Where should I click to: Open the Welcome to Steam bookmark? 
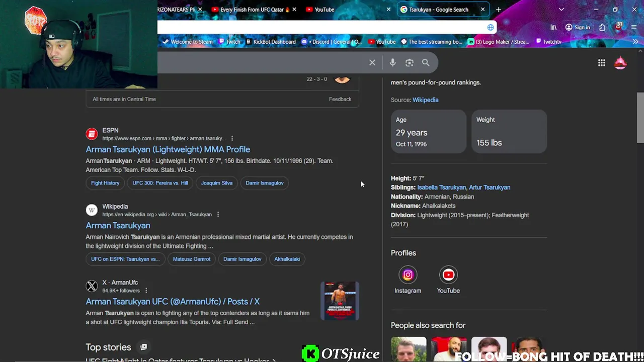tap(187, 42)
